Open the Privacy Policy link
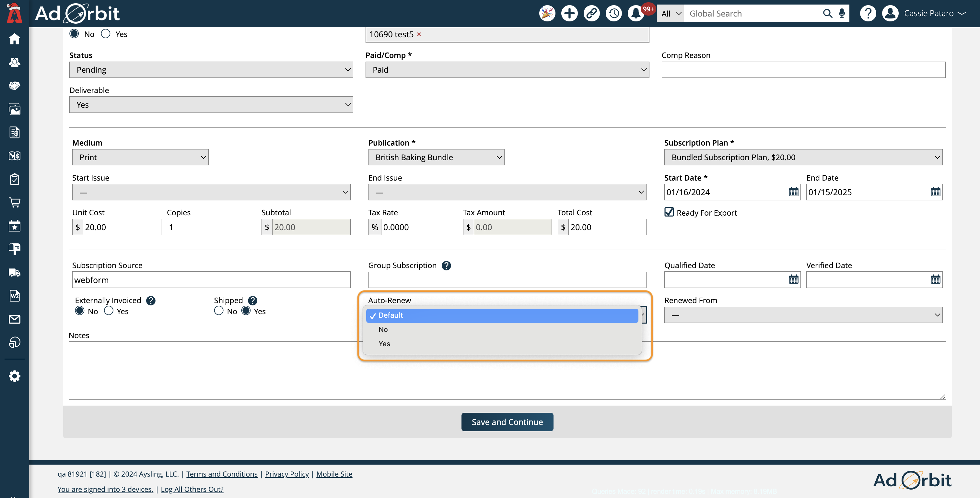This screenshot has height=498, width=980. 286,474
